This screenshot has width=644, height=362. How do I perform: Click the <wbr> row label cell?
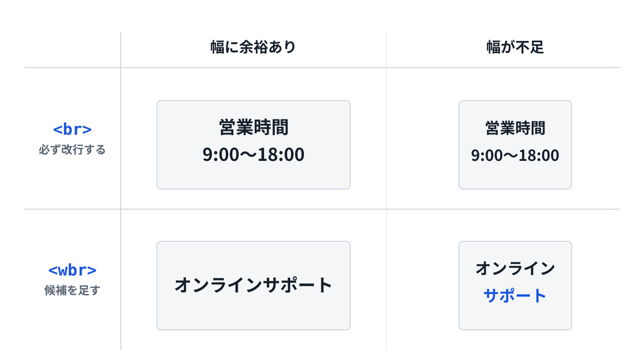(x=72, y=280)
